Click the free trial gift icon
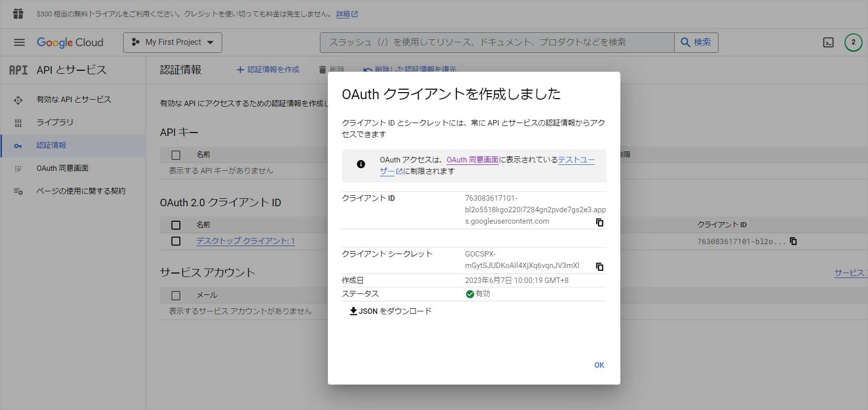The width and height of the screenshot is (868, 410). click(x=18, y=14)
